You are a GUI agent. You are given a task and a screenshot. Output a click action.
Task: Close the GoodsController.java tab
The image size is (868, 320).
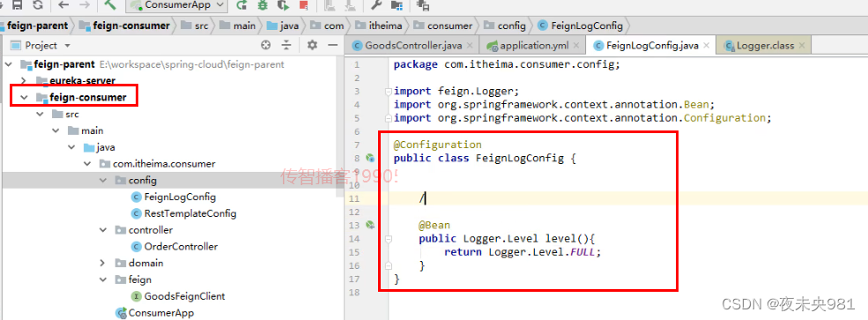click(470, 45)
